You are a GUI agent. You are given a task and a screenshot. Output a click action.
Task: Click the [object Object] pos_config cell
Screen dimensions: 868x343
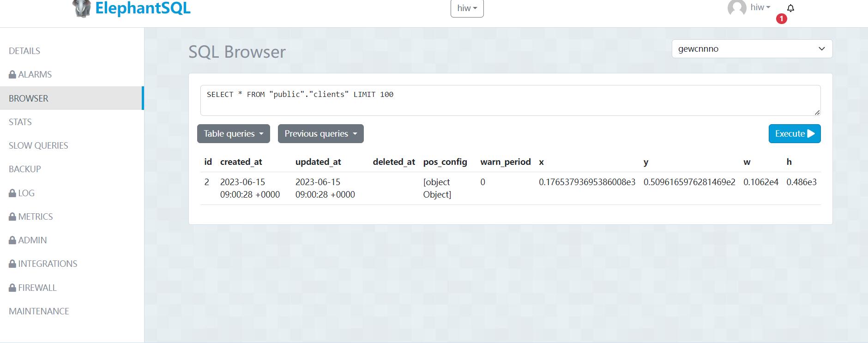[437, 188]
